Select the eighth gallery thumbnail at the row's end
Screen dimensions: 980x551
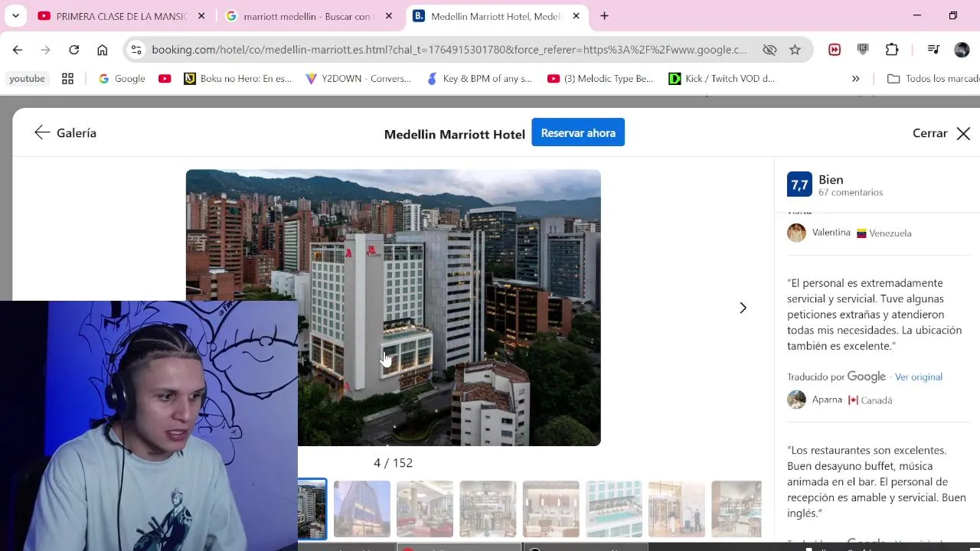point(737,509)
